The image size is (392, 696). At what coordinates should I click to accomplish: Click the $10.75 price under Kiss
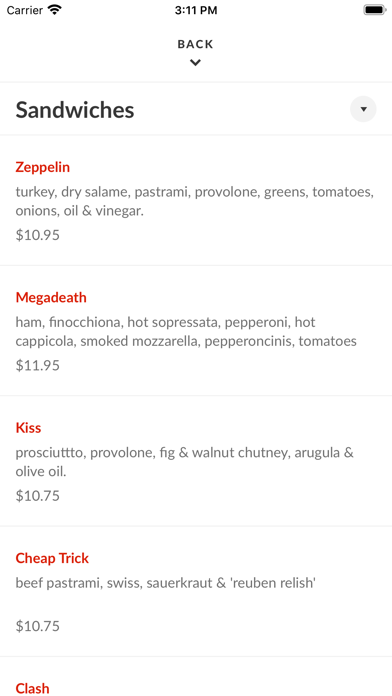(x=38, y=495)
